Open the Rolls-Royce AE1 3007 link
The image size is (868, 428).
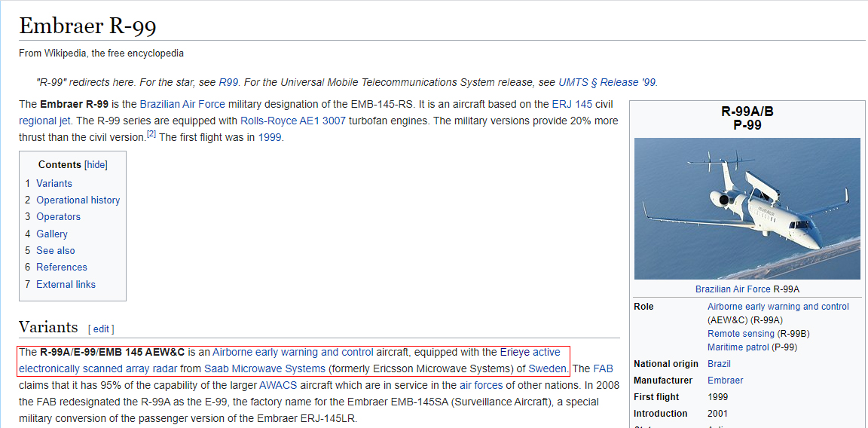pos(293,121)
